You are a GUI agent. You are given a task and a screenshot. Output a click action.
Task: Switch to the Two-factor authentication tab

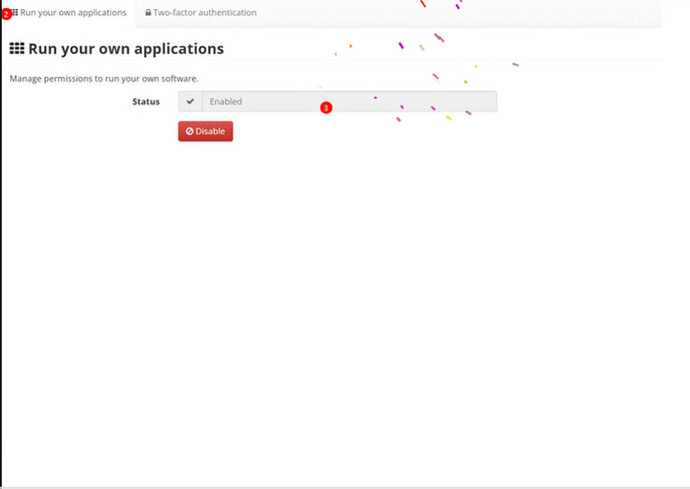(201, 13)
